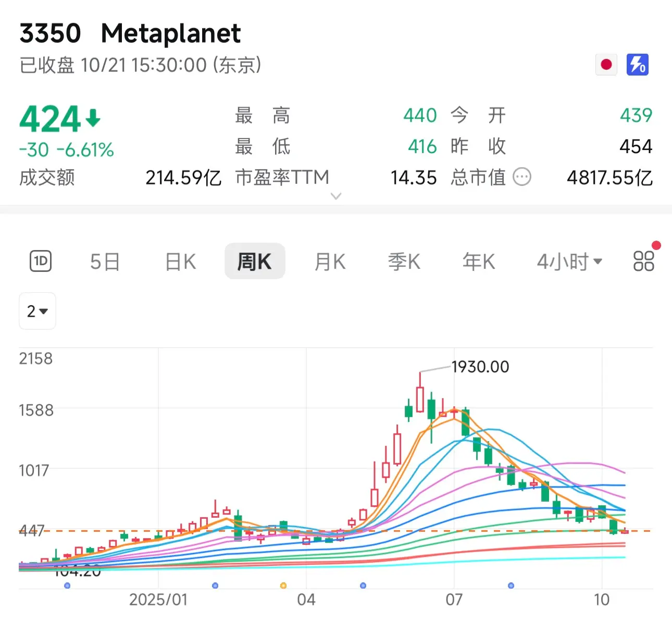
Task: Open the 4小时 interval dropdown
Action: [x=569, y=261]
